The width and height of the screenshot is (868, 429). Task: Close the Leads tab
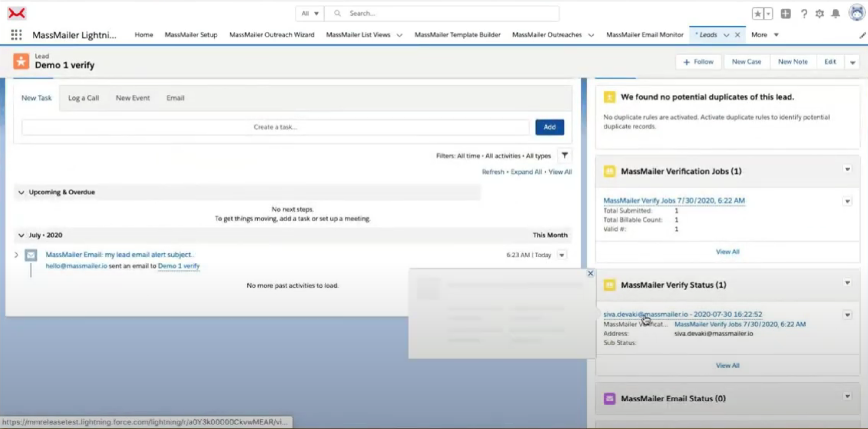coord(737,35)
